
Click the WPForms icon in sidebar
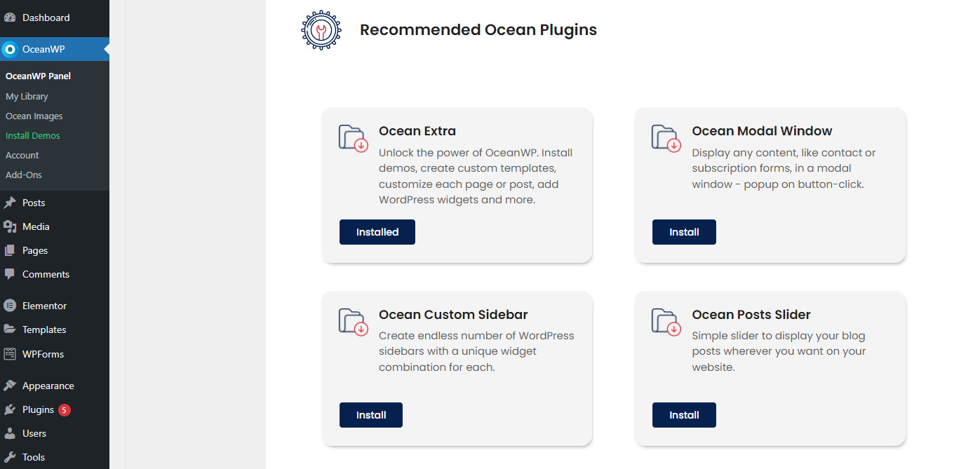(x=10, y=354)
